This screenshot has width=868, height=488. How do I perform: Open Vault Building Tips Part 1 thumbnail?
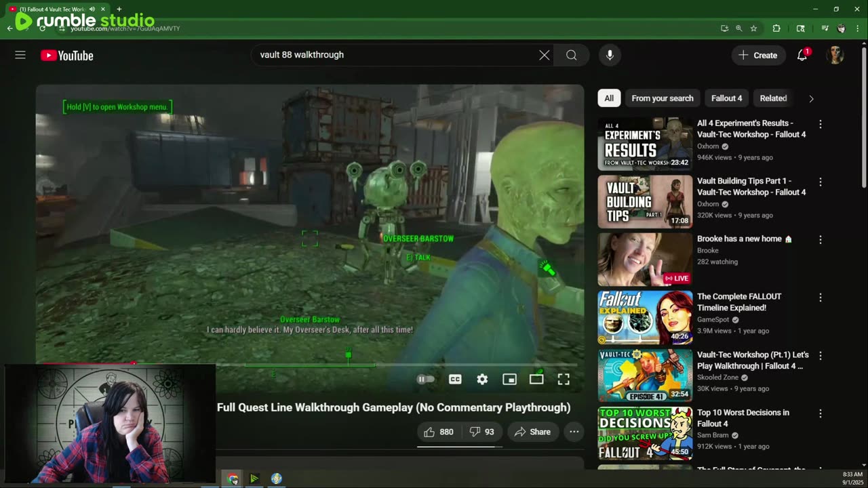coord(645,201)
